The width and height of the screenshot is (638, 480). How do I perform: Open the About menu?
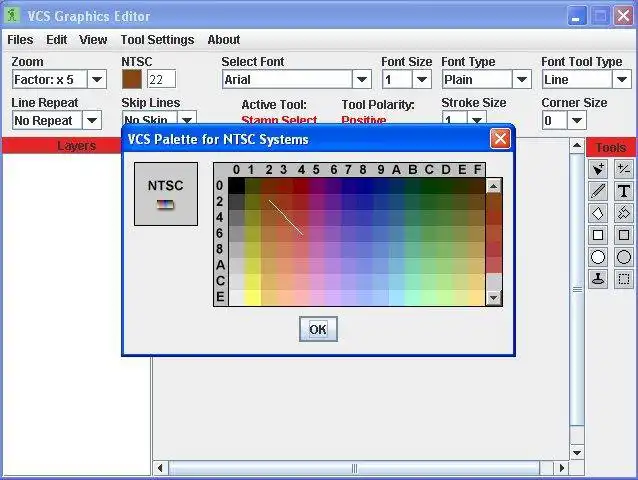224,40
